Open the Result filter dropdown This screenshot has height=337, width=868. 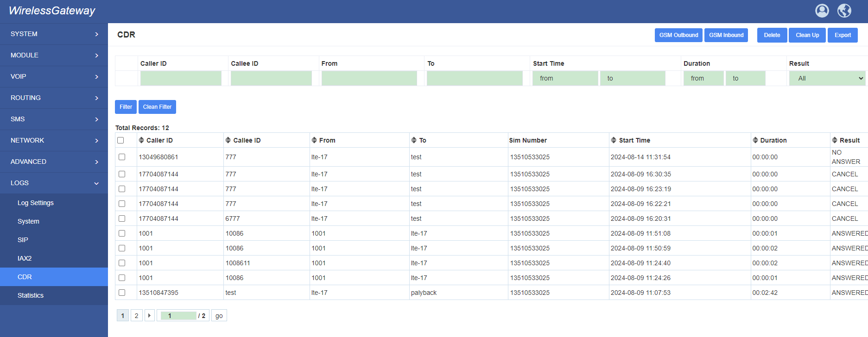[x=828, y=78]
